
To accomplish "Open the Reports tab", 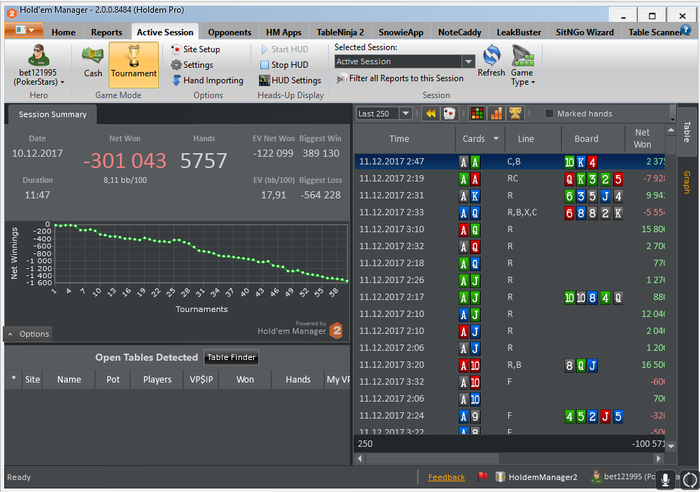I will [106, 32].
